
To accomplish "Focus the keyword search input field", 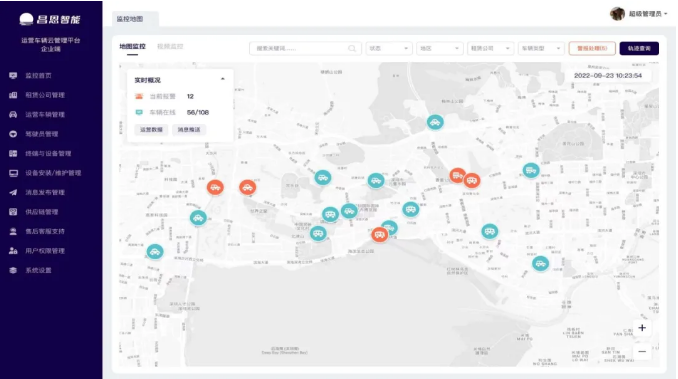I will (x=305, y=48).
